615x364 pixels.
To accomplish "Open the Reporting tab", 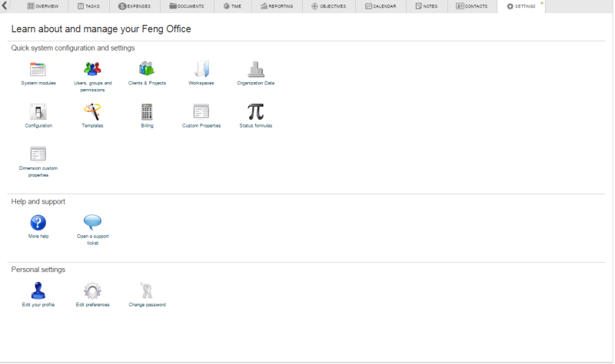I will point(277,6).
